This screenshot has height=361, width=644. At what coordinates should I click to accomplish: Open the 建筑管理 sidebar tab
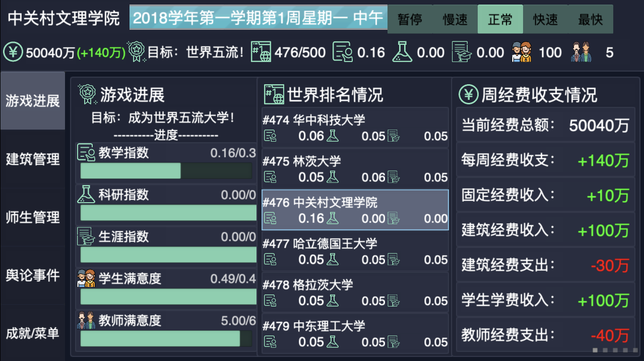pos(32,159)
